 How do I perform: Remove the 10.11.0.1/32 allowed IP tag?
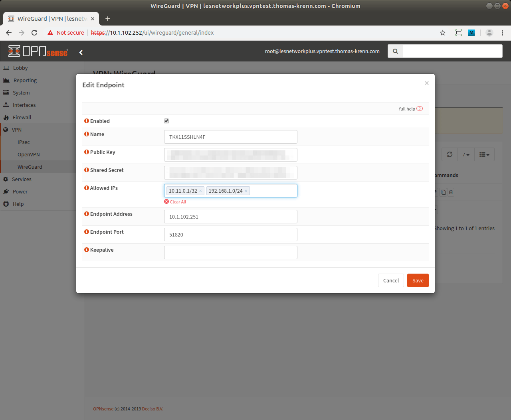(x=200, y=191)
